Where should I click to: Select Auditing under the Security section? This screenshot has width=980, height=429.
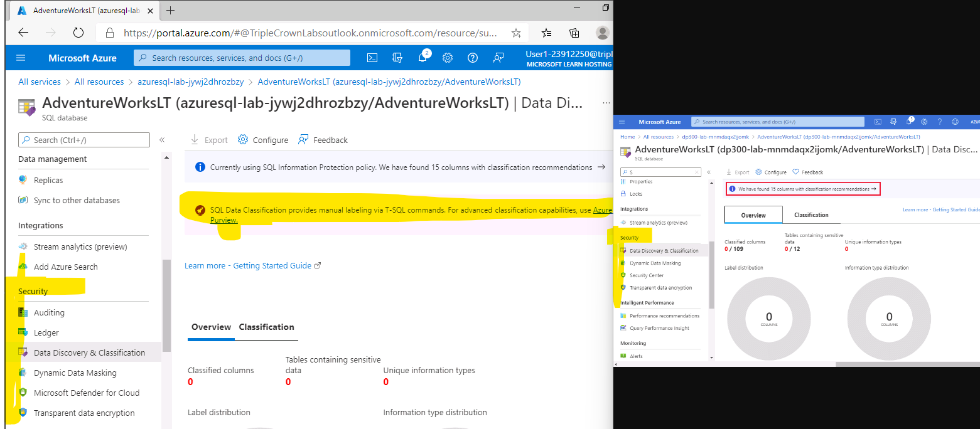click(49, 312)
